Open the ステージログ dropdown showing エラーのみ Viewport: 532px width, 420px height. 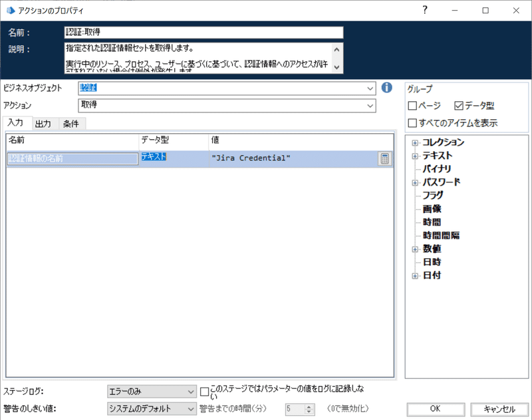tap(152, 391)
